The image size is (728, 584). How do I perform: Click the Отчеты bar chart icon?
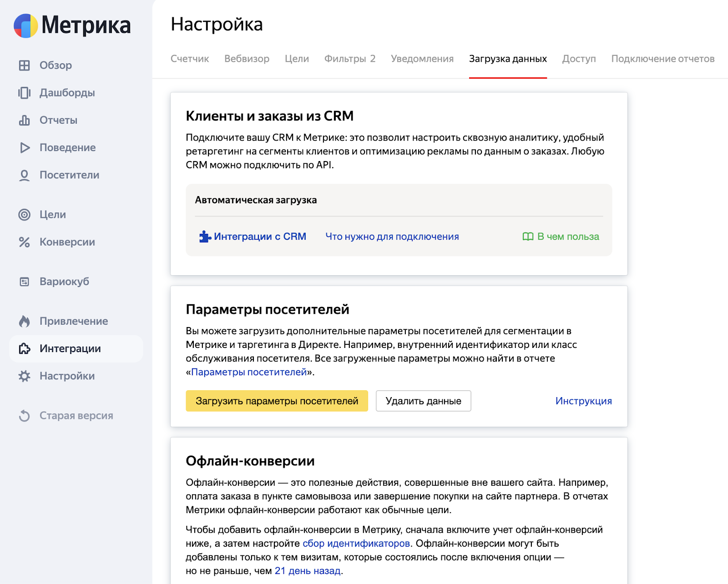tap(24, 120)
